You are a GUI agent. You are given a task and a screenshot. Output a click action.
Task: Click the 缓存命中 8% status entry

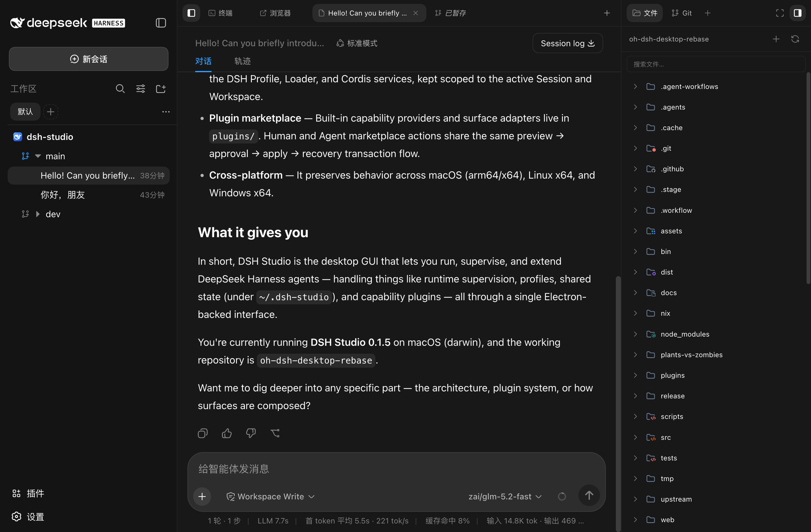pos(447,521)
